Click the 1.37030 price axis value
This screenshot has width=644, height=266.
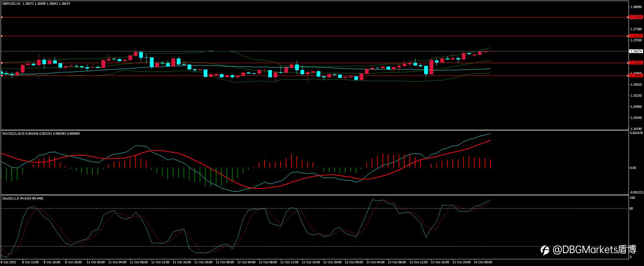click(x=637, y=40)
